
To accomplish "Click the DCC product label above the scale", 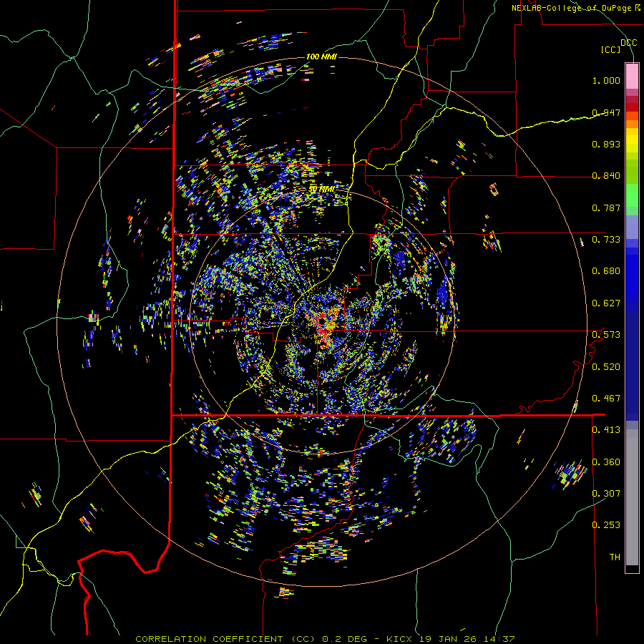I will (x=628, y=43).
